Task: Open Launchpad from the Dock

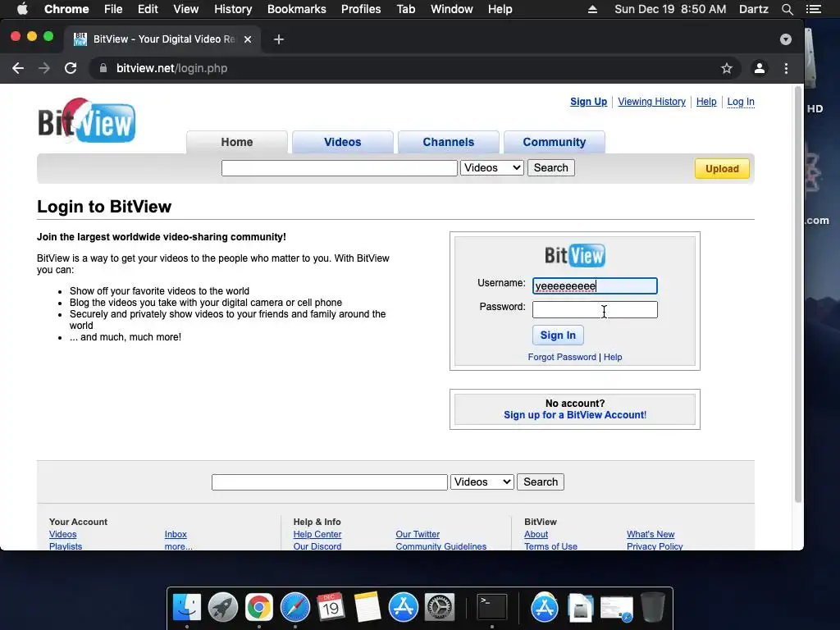Action: pos(223,608)
